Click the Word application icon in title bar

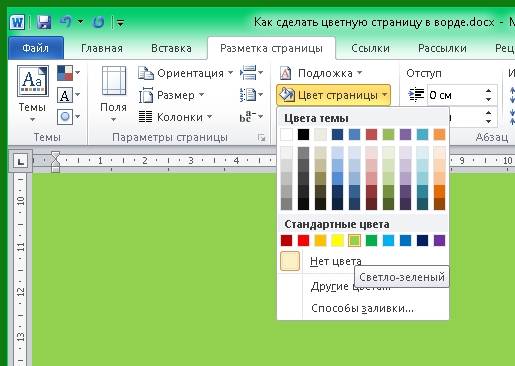(x=17, y=22)
